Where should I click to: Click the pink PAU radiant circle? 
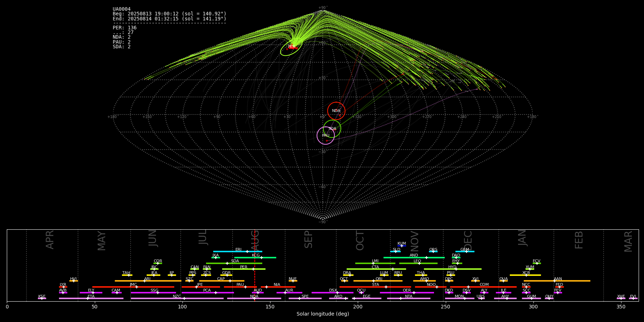[x=326, y=136]
